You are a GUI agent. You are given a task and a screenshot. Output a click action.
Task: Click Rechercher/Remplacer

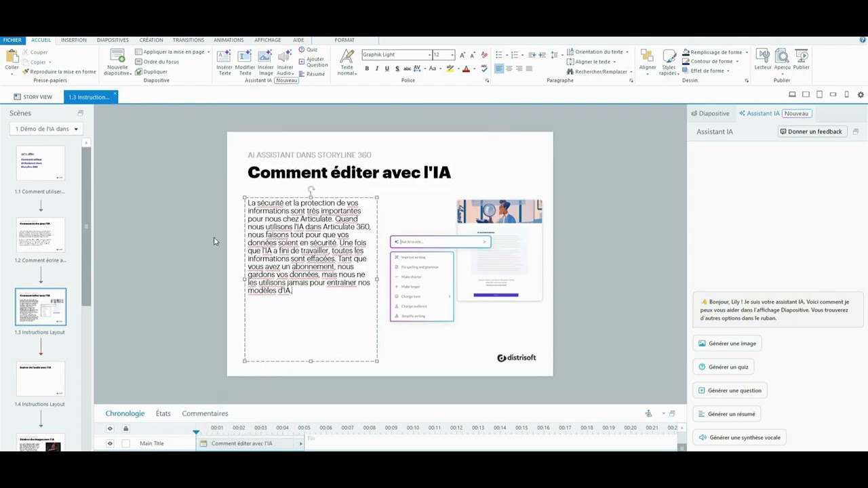tap(599, 71)
